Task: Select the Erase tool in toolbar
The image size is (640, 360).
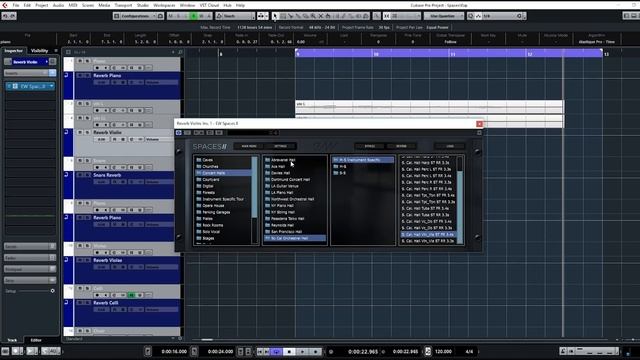Action: pos(305,16)
